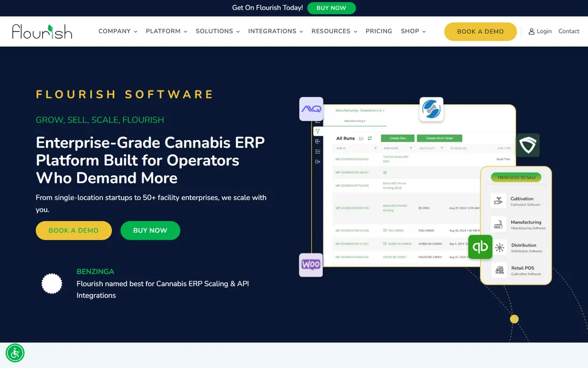Expand the Integrations menu

(276, 31)
